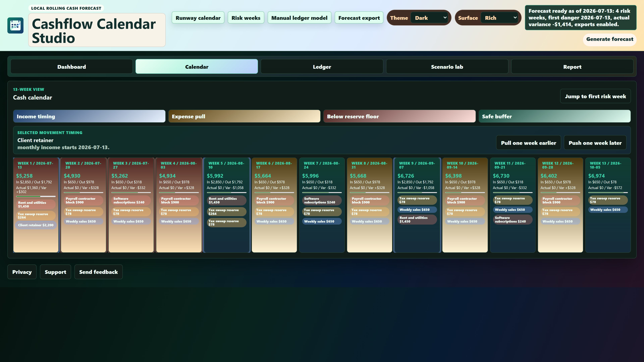The image size is (644, 362).
Task: Select Rent and utilities $1,450 in Week 5
Action: [x=227, y=200]
